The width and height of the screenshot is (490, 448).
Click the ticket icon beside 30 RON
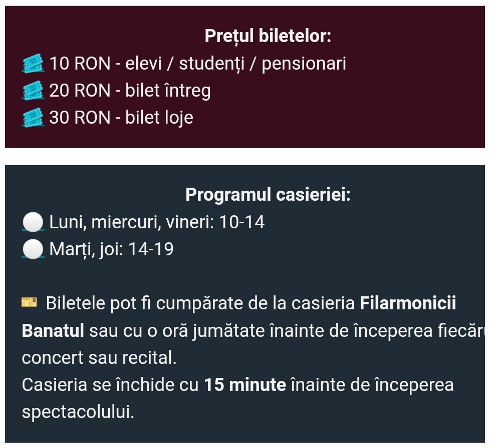[33, 118]
